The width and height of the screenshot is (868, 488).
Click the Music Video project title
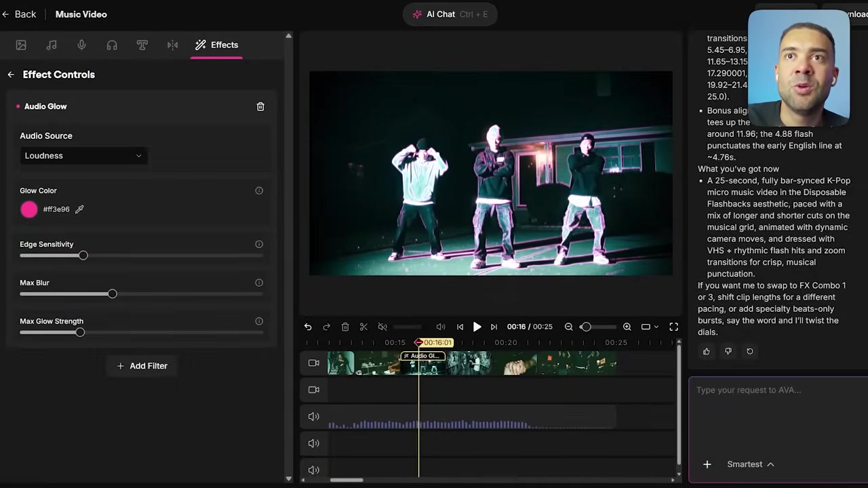[81, 14]
